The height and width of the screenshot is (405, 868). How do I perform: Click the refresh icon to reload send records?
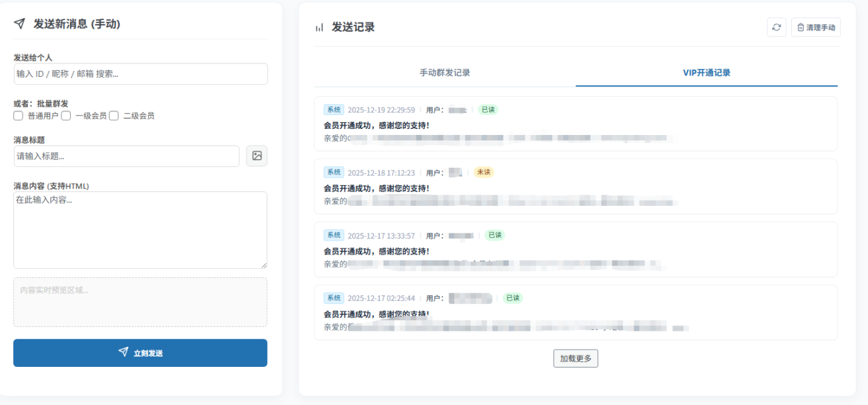pyautogui.click(x=776, y=27)
